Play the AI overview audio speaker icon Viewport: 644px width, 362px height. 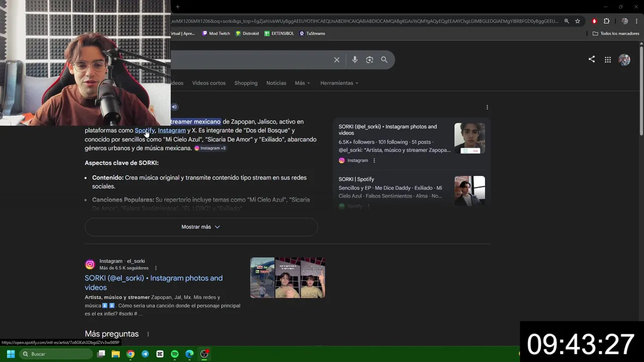coord(175,107)
